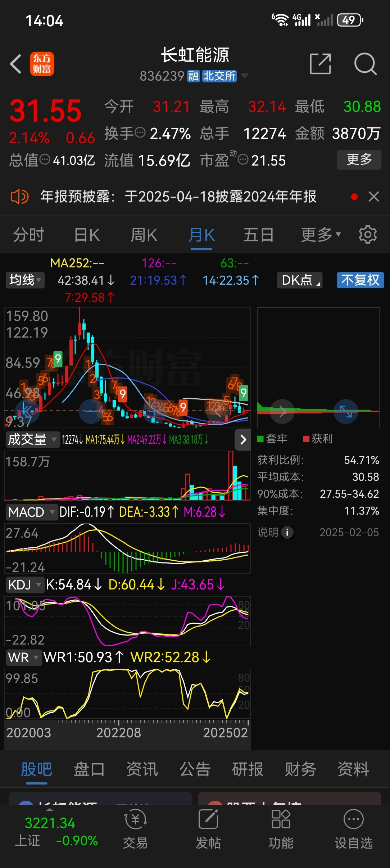Open 财务 tab
The width and height of the screenshot is (390, 868).
pos(300,770)
